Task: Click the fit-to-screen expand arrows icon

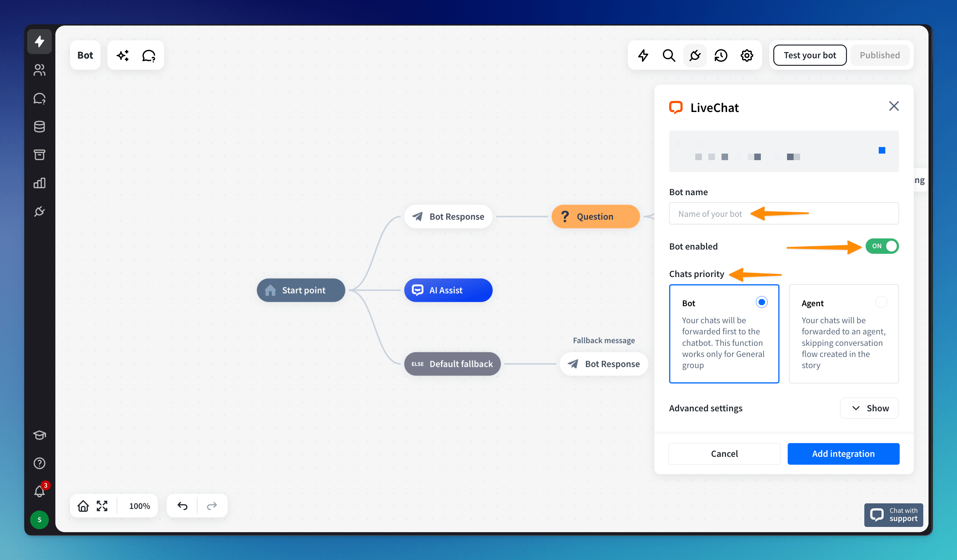Action: [x=102, y=506]
